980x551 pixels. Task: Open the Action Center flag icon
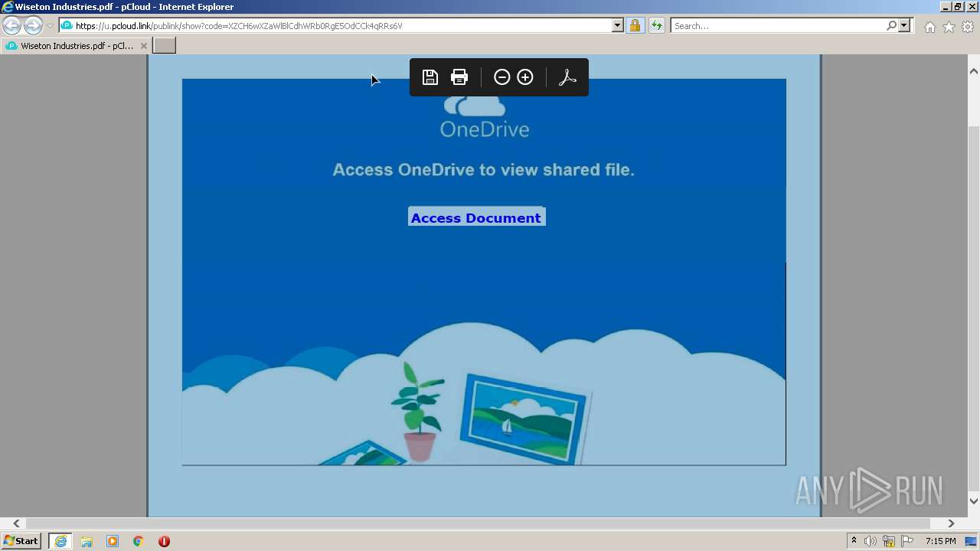(x=907, y=541)
